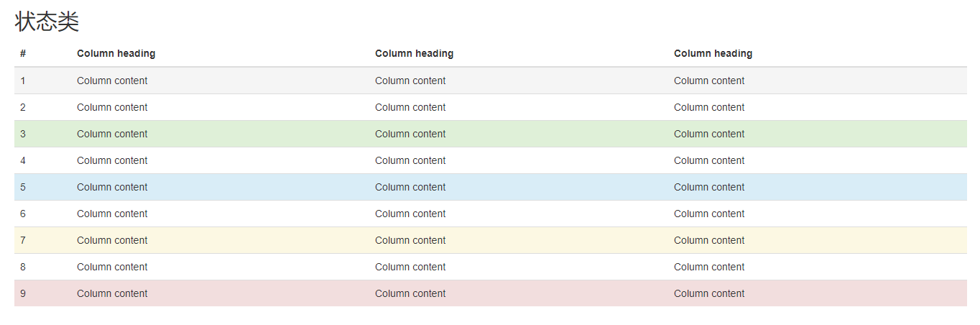Click middle Column content in green row

[x=410, y=134]
